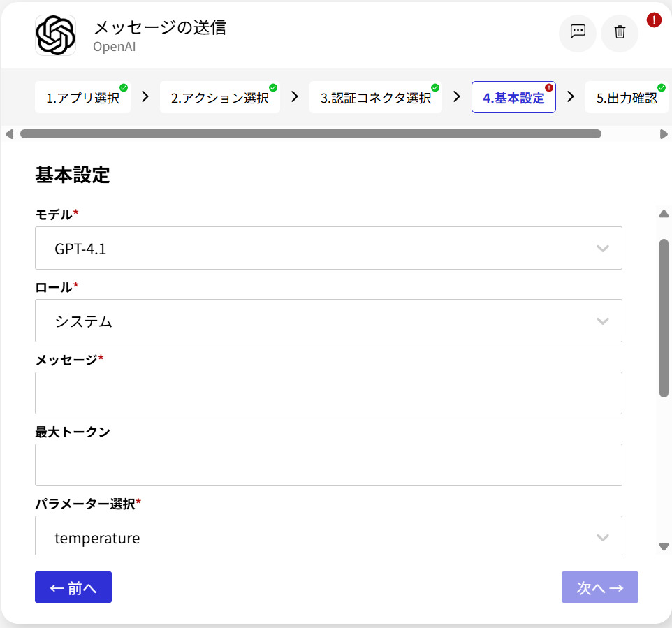Click into the 最大トークン field

pos(328,465)
